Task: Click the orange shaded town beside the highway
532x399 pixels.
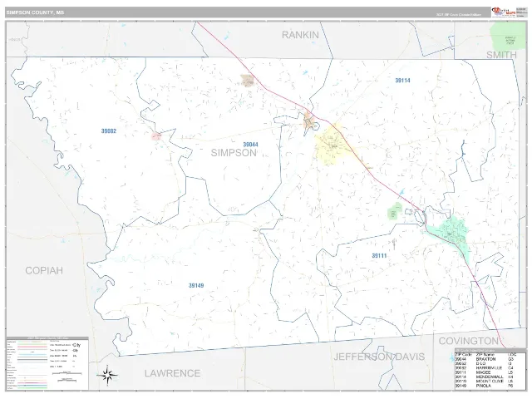Action: point(309,121)
